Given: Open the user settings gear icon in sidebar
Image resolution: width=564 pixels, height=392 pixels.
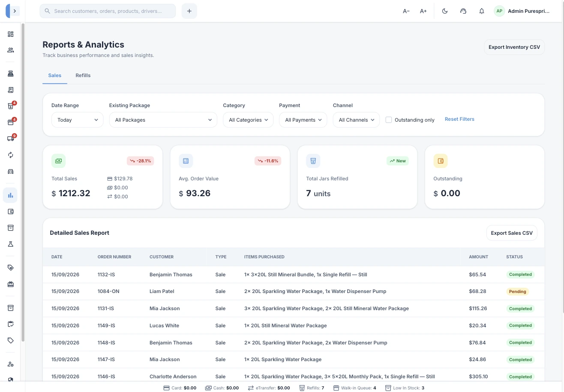Looking at the screenshot, I should 11,364.
